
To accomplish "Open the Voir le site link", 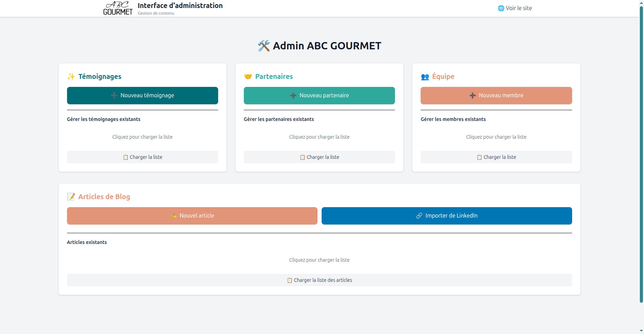I will (518, 8).
